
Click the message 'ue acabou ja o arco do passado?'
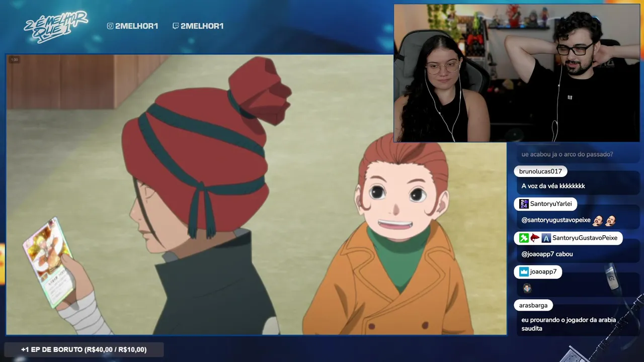[x=567, y=154]
